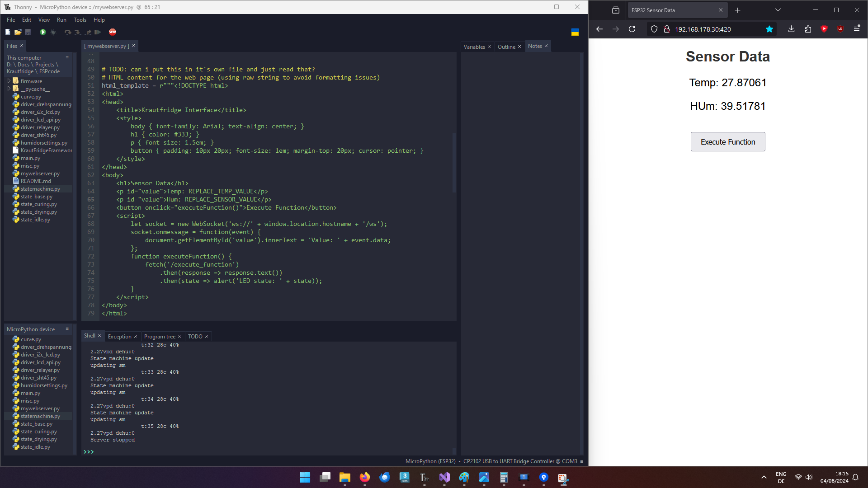Viewport: 868px width, 488px height.
Task: Open Firefox application hamburger menu
Action: [857, 29]
